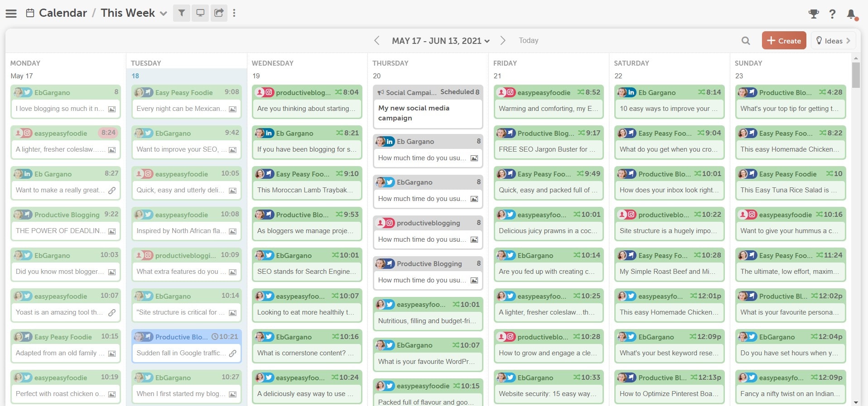Screen dimensions: 868x406
Task: Click the requeue shuffle icon beside 8:52 on Friday
Action: click(580, 92)
